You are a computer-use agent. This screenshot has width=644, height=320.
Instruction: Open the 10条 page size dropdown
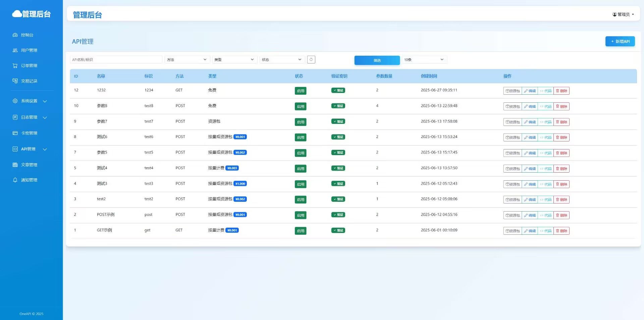424,60
